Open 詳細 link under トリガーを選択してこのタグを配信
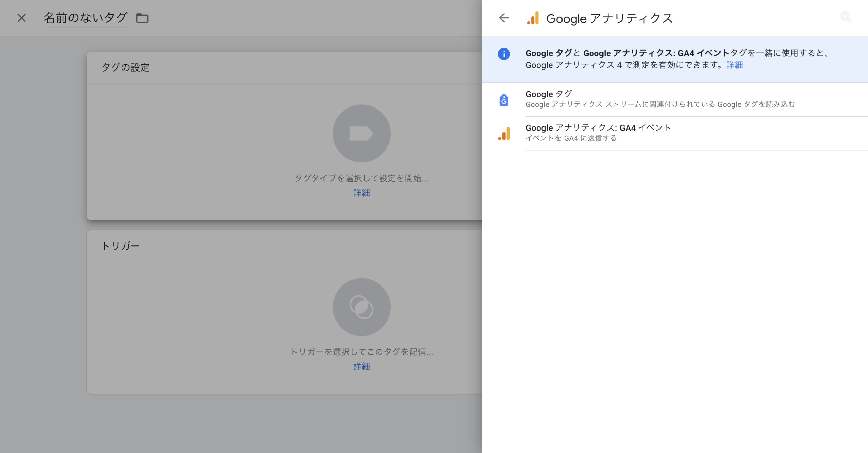868x453 pixels. [x=361, y=367]
